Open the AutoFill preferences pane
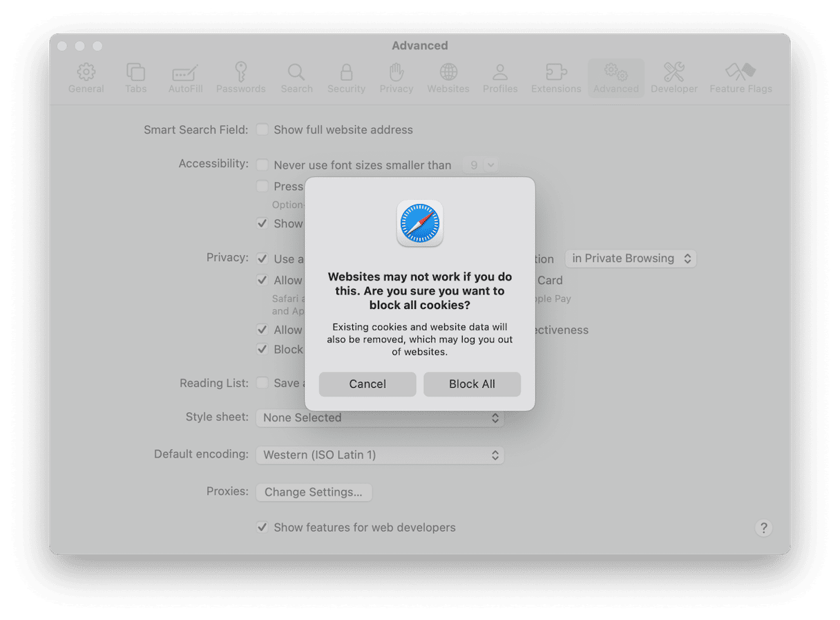840x620 pixels. pyautogui.click(x=185, y=78)
